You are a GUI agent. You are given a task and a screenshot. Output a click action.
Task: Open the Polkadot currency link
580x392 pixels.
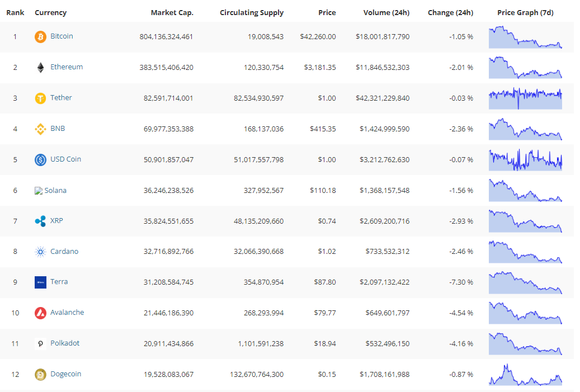click(x=65, y=343)
